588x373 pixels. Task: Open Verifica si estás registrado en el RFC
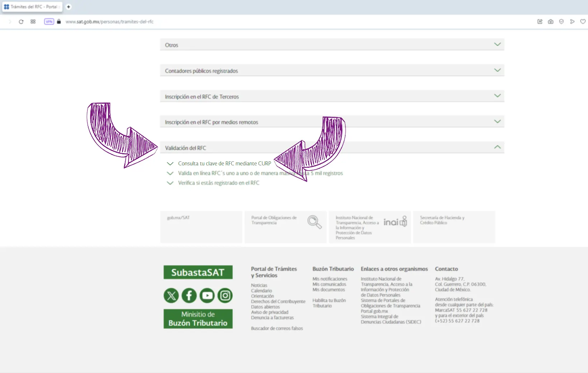pos(218,183)
